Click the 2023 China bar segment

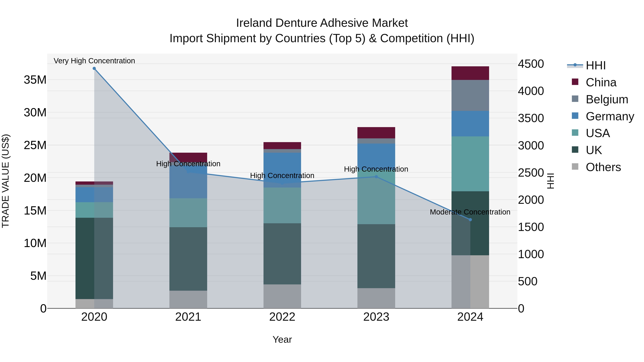pyautogui.click(x=376, y=133)
